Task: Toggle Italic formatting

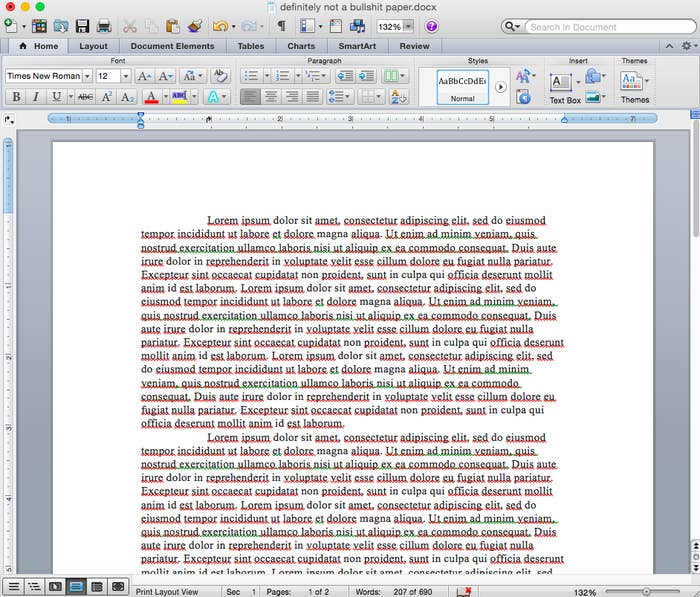Action: [36, 96]
